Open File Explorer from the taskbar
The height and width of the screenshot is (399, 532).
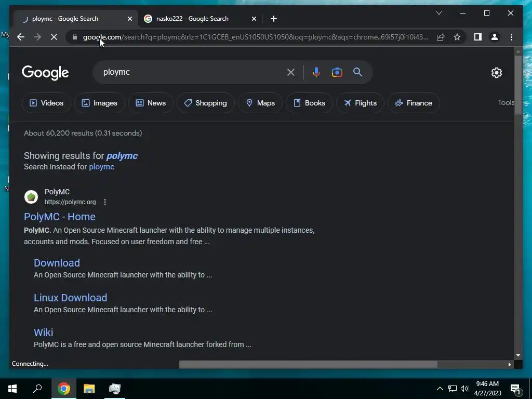point(89,389)
